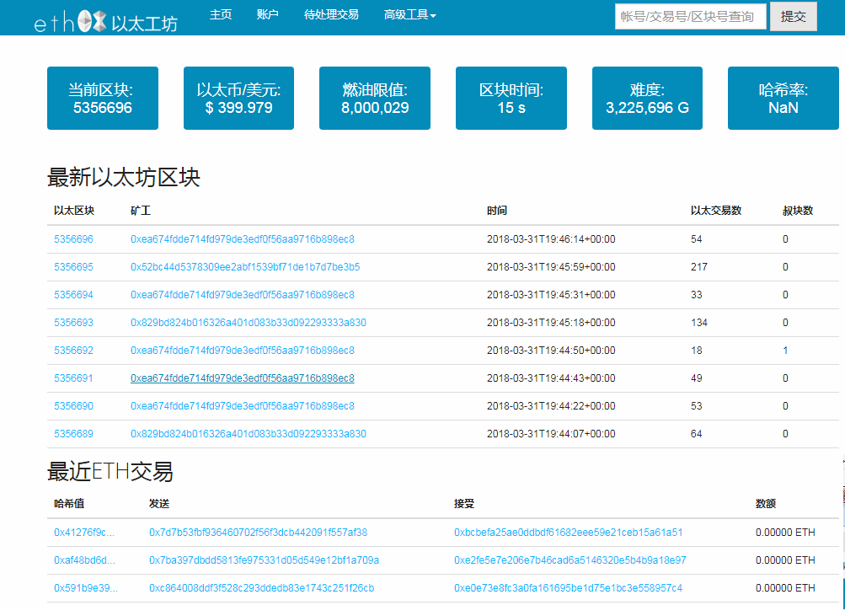The width and height of the screenshot is (845, 616).
Task: Open block 5356694 link
Action: click(74, 295)
